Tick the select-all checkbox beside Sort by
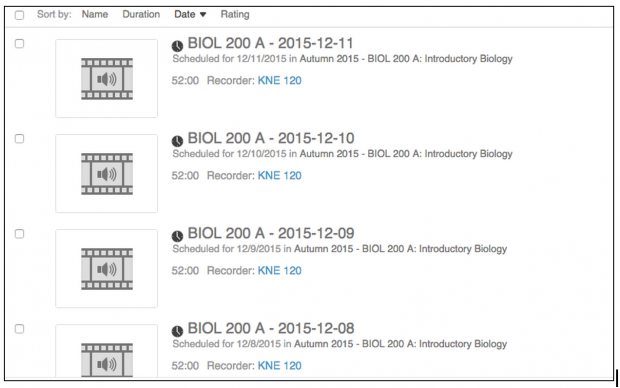620x388 pixels. [x=19, y=15]
